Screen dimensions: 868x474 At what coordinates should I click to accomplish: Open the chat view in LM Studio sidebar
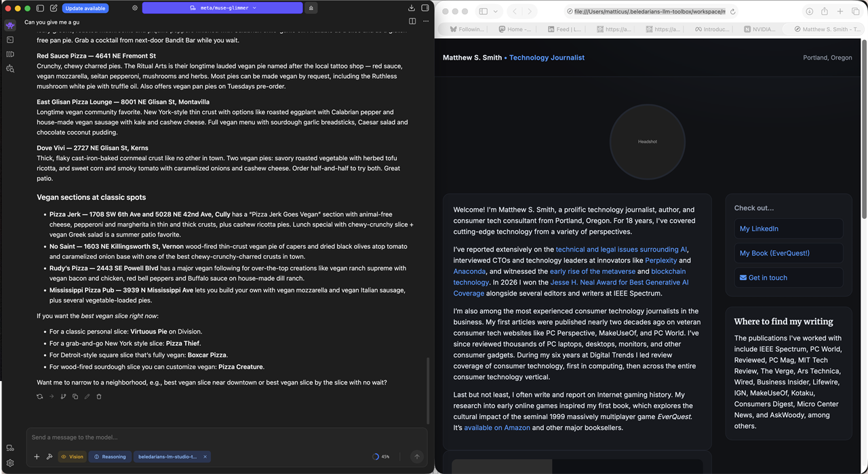10,25
